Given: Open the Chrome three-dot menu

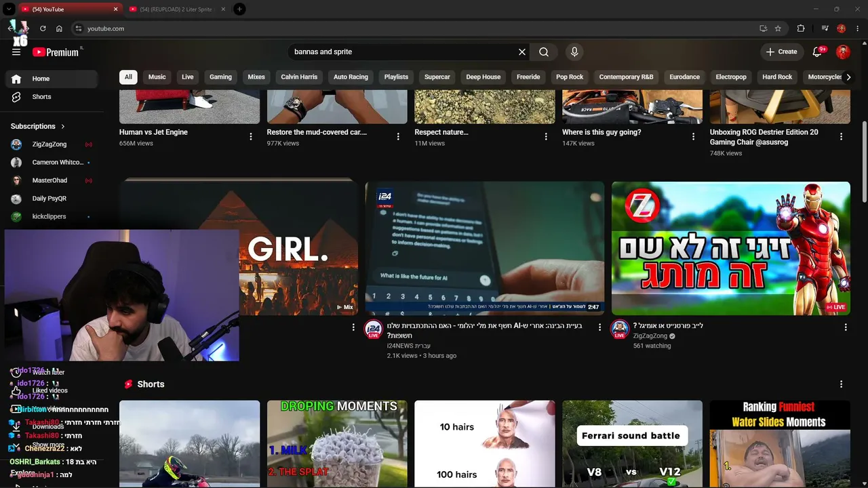Looking at the screenshot, I should point(858,28).
